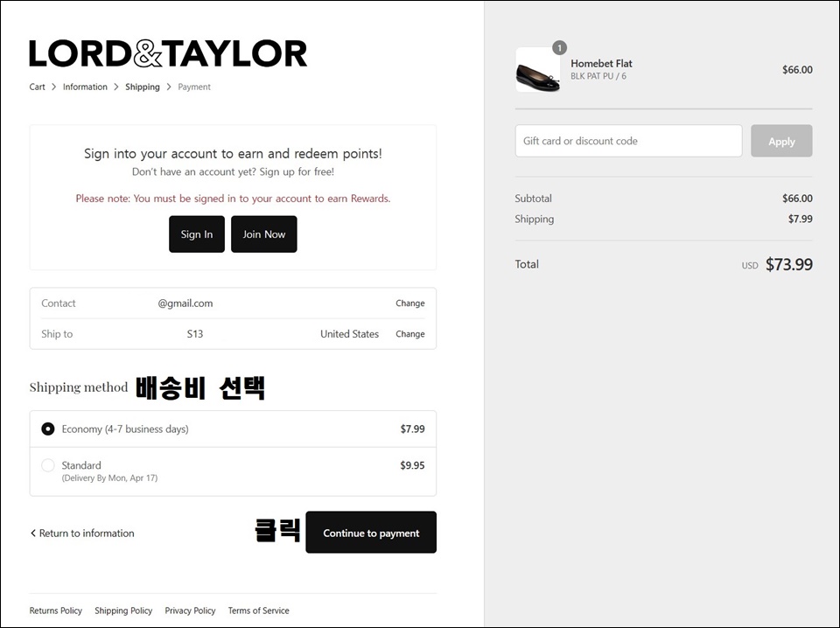Click the rewards sign-in notice text

click(233, 198)
